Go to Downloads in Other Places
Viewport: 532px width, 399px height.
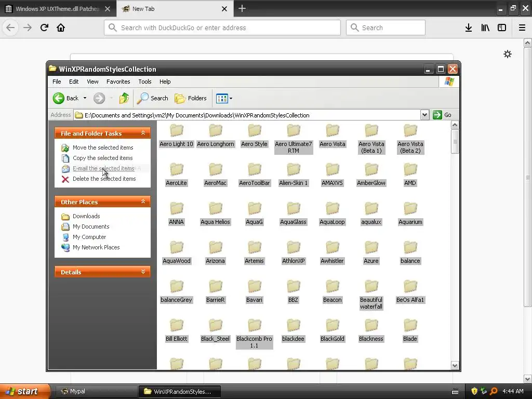pos(86,216)
